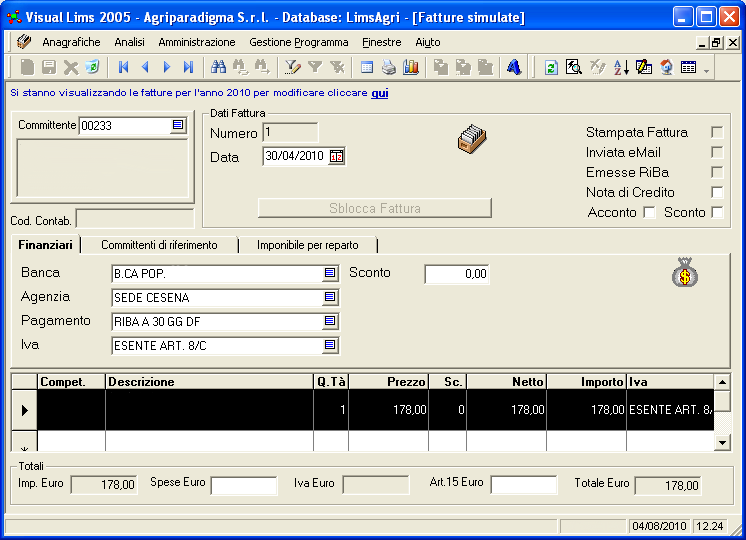This screenshot has width=746, height=540.
Task: Click the bar chart icon
Action: click(411, 67)
